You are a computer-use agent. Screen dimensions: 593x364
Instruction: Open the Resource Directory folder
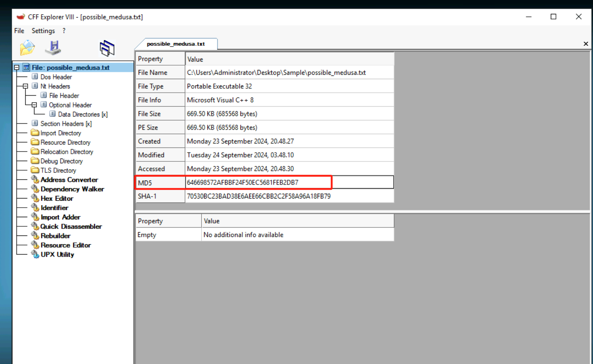(65, 142)
